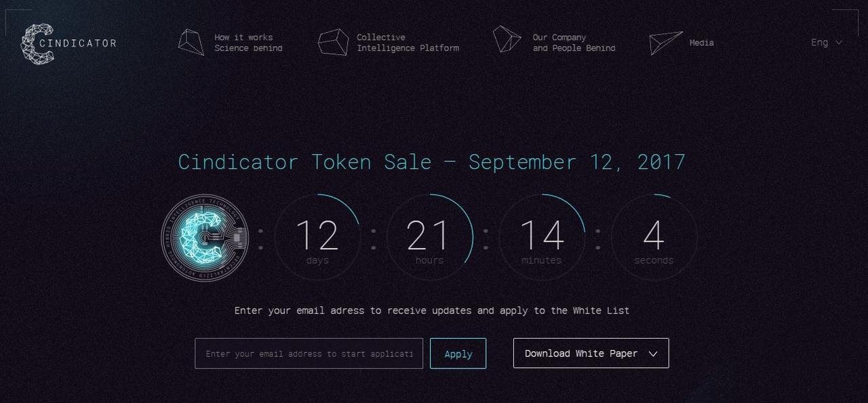
Task: Click the minutes countdown circle
Action: point(542,238)
